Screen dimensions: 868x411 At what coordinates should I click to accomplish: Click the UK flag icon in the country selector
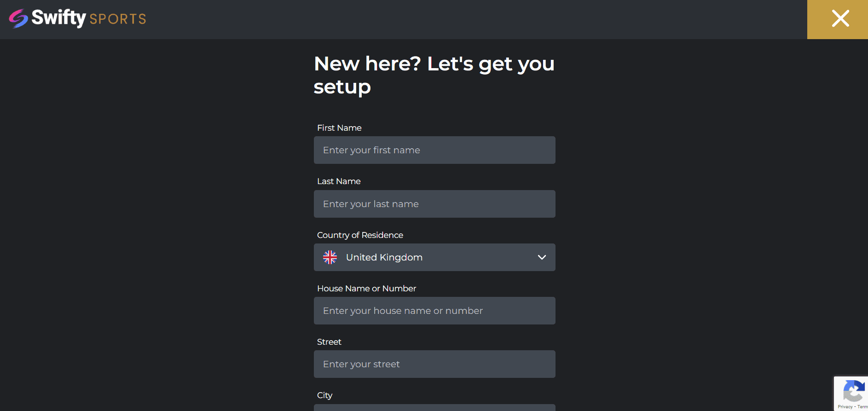click(x=330, y=257)
